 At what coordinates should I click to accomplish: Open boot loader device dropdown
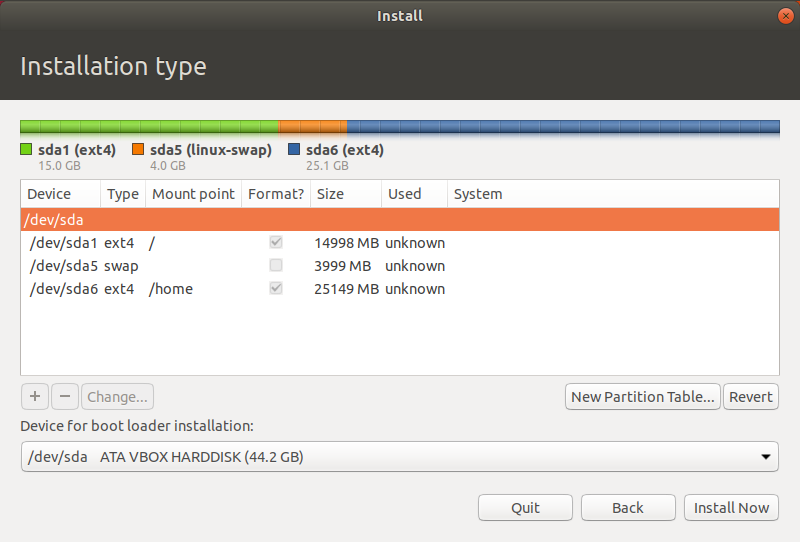click(399, 456)
